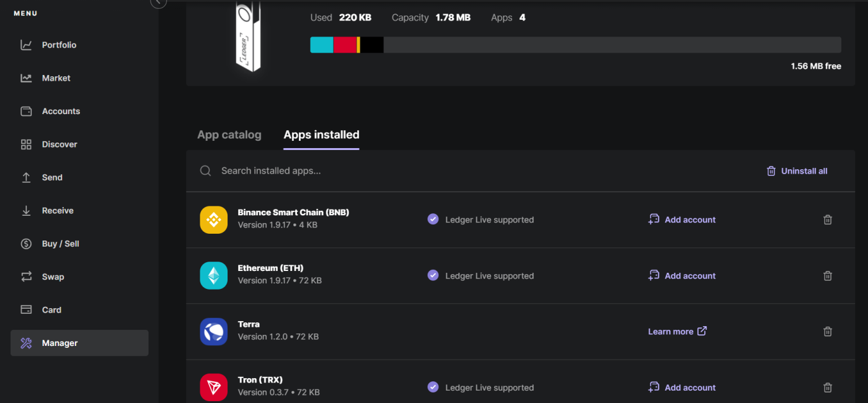Click the search magnifier icon
Viewport: 868px width, 403px height.
pyautogui.click(x=205, y=170)
